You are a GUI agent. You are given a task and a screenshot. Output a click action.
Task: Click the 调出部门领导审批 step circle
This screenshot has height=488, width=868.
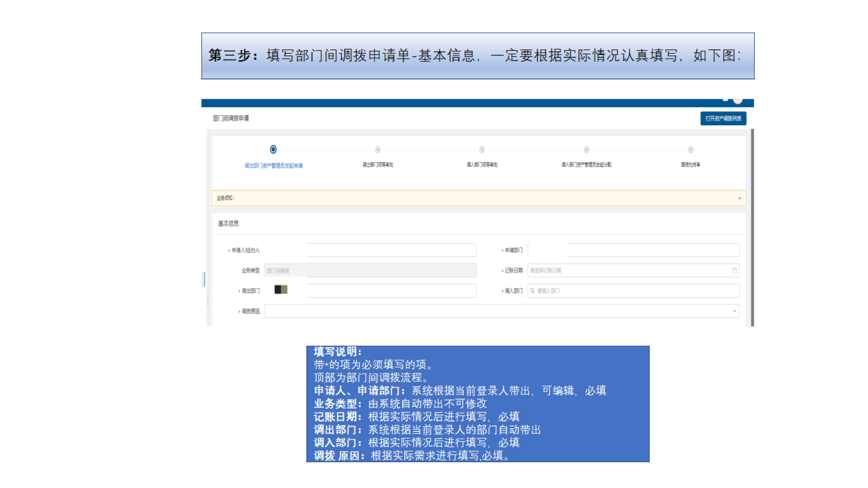(378, 149)
